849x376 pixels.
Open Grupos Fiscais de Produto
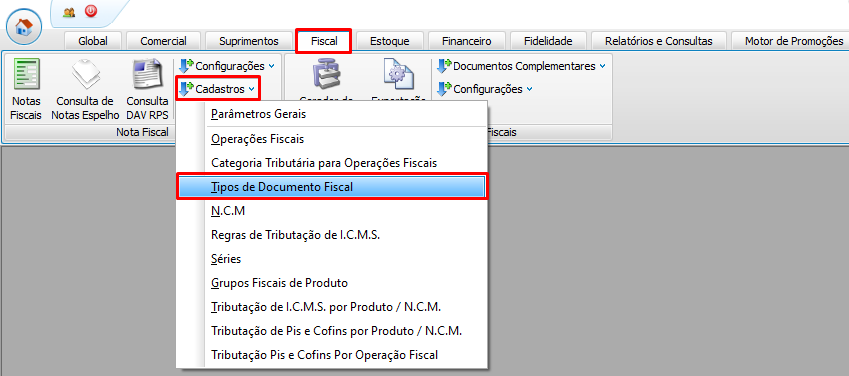point(332,283)
